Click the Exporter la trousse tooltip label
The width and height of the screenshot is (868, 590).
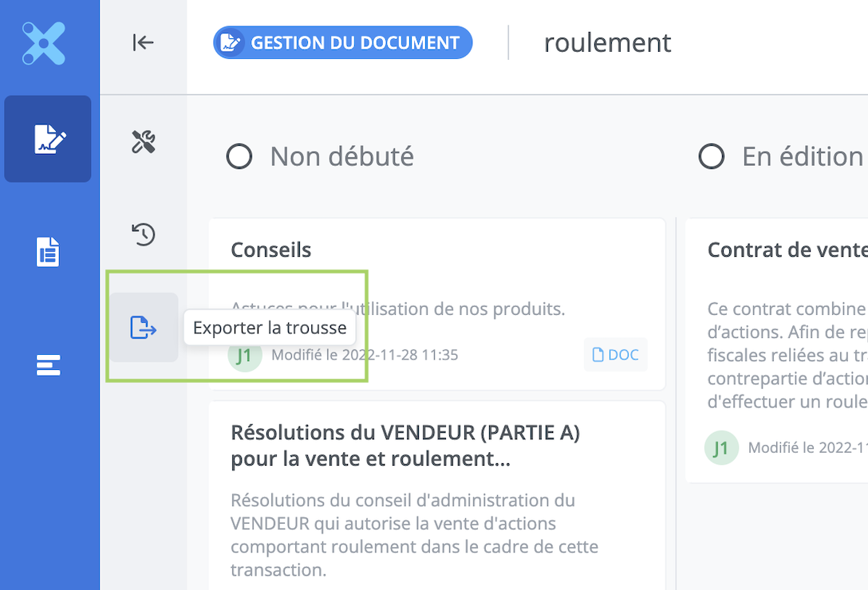click(x=270, y=328)
